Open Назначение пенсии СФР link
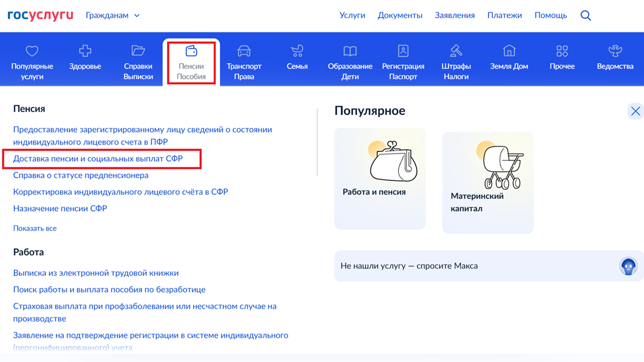Image resolution: width=644 pixels, height=362 pixels. (x=60, y=209)
